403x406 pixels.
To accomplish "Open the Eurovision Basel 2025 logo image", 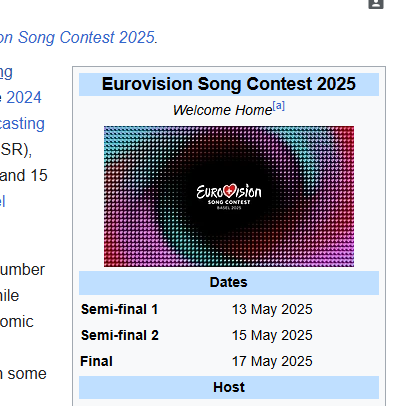I will point(229,196).
